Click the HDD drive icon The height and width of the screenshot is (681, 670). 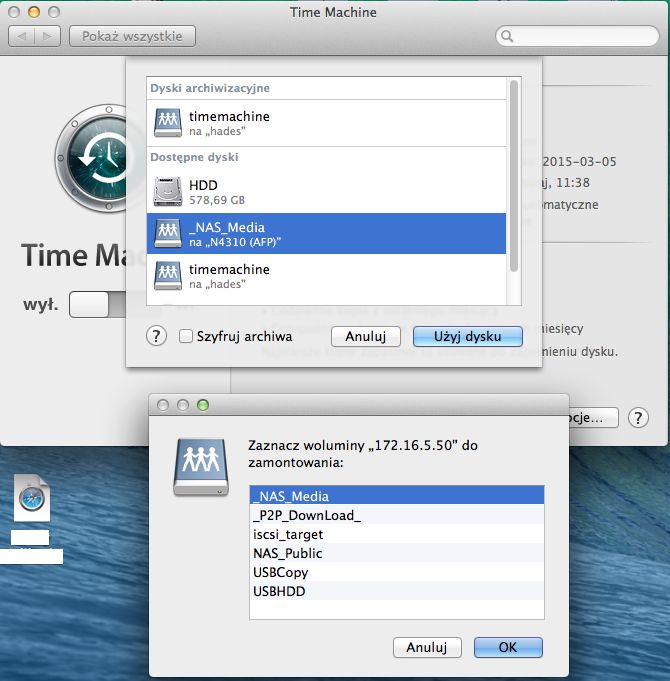pos(168,192)
